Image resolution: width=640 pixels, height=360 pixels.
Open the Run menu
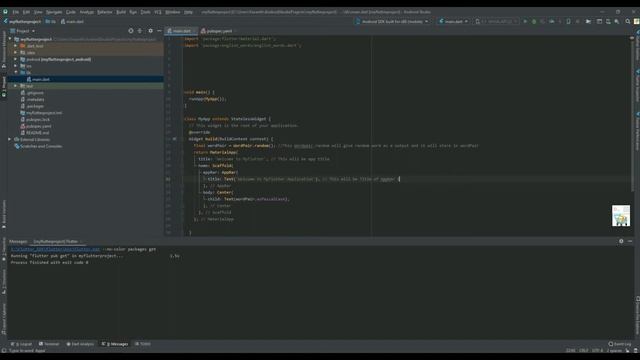click(x=133, y=12)
